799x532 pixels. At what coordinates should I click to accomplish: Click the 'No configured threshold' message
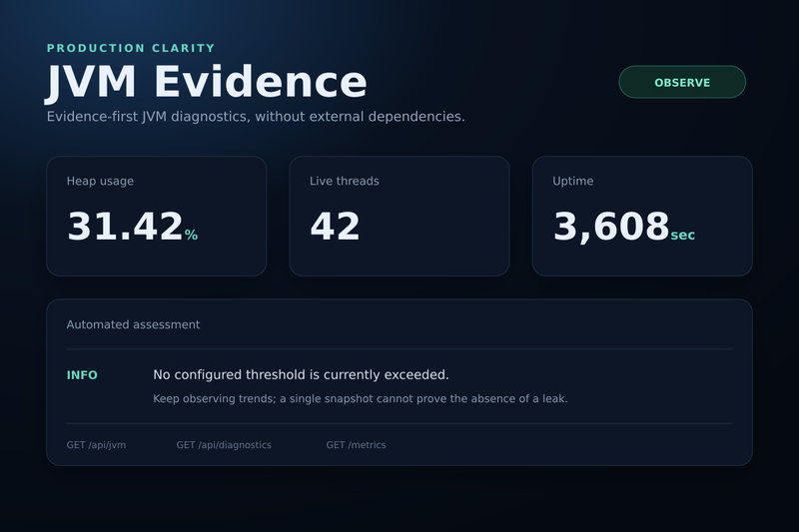coord(302,374)
